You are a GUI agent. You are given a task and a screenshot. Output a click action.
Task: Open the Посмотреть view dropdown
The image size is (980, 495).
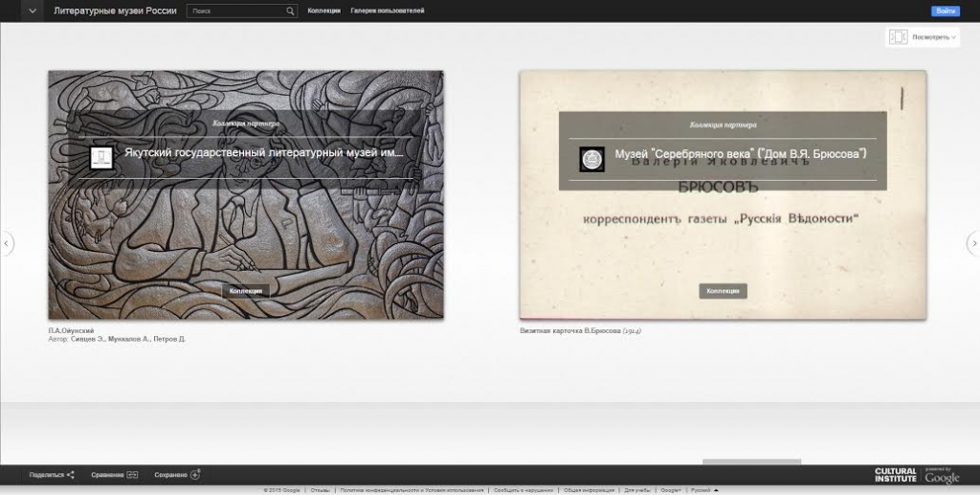pos(934,37)
